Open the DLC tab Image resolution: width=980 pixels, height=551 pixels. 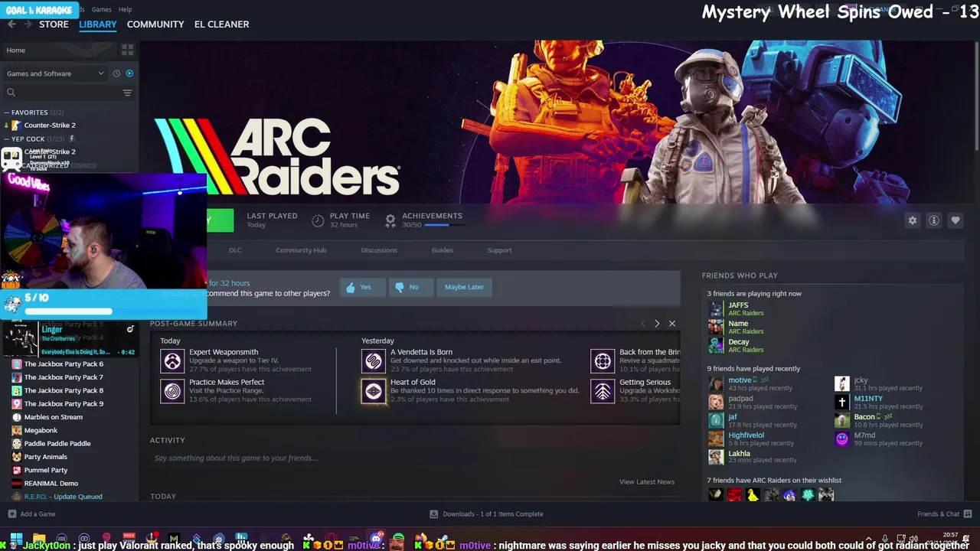click(235, 250)
